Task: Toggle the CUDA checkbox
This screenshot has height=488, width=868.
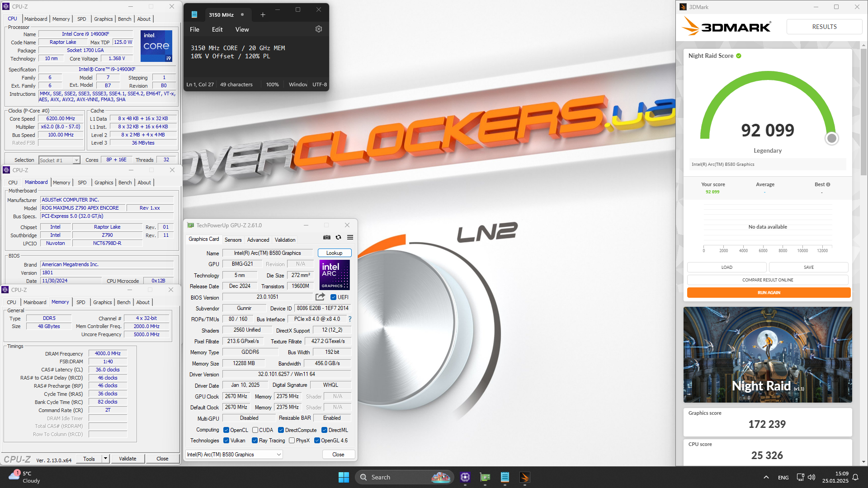Action: (255, 430)
